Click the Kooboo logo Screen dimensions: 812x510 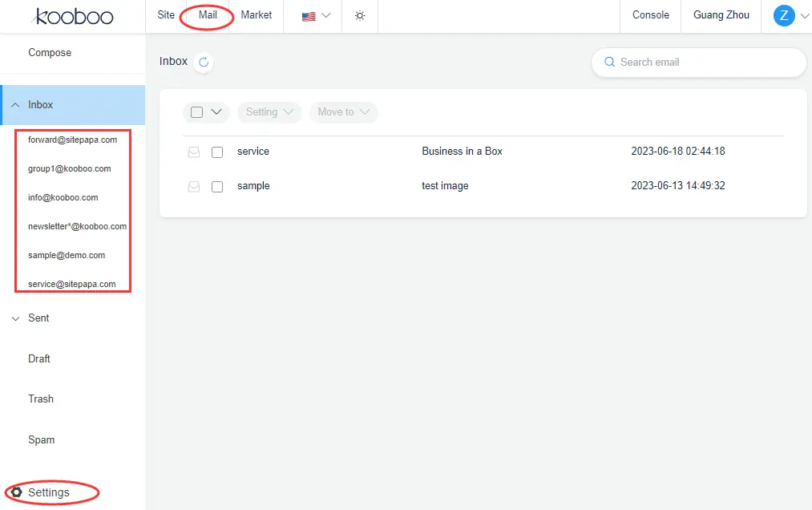pyautogui.click(x=74, y=16)
